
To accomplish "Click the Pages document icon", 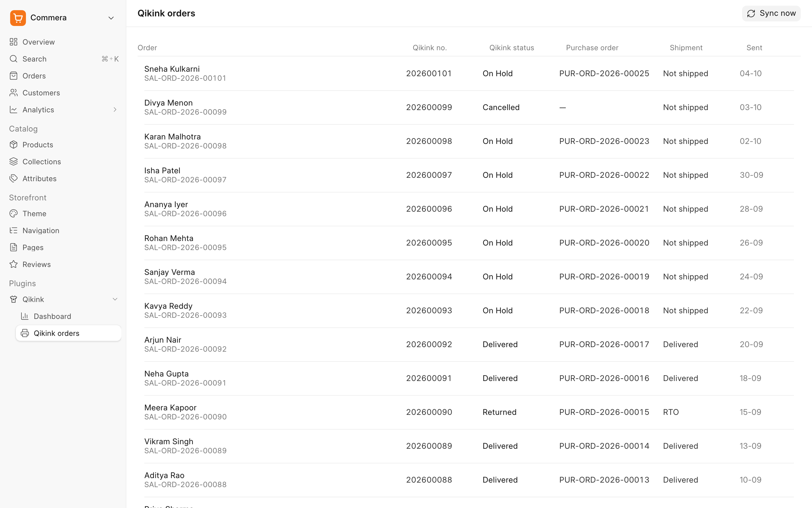I will coord(14,248).
